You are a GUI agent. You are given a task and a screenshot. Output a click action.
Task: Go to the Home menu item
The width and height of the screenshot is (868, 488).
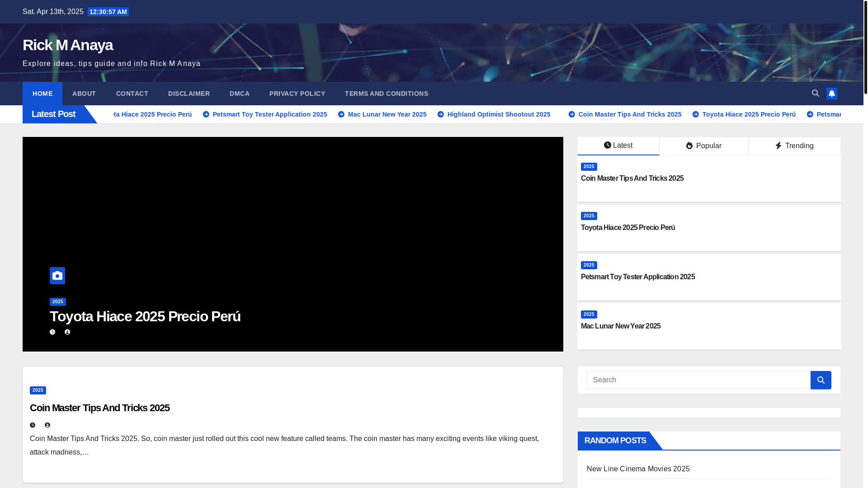[42, 94]
